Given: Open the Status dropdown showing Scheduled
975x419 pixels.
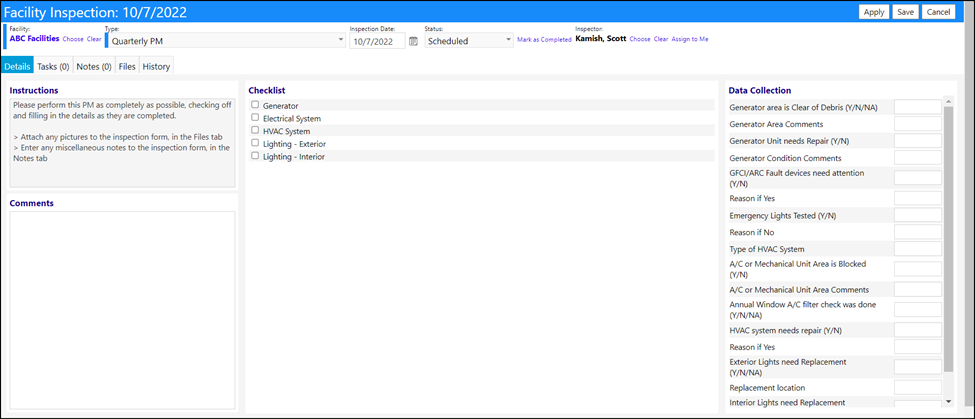Looking at the screenshot, I should click(469, 41).
